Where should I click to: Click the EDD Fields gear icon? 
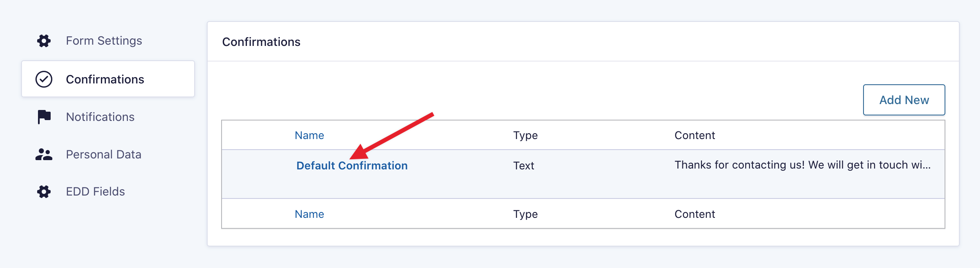pyautogui.click(x=44, y=192)
